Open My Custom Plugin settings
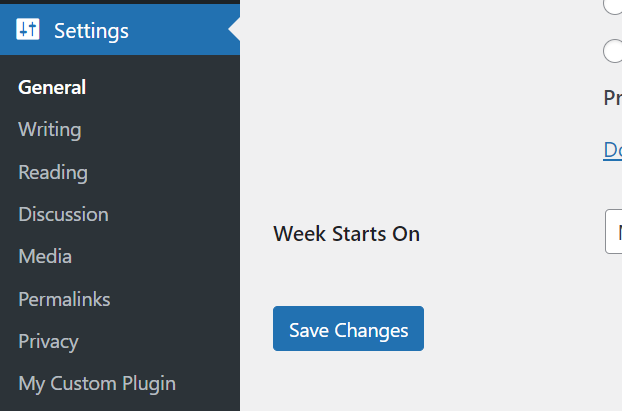 click(97, 383)
